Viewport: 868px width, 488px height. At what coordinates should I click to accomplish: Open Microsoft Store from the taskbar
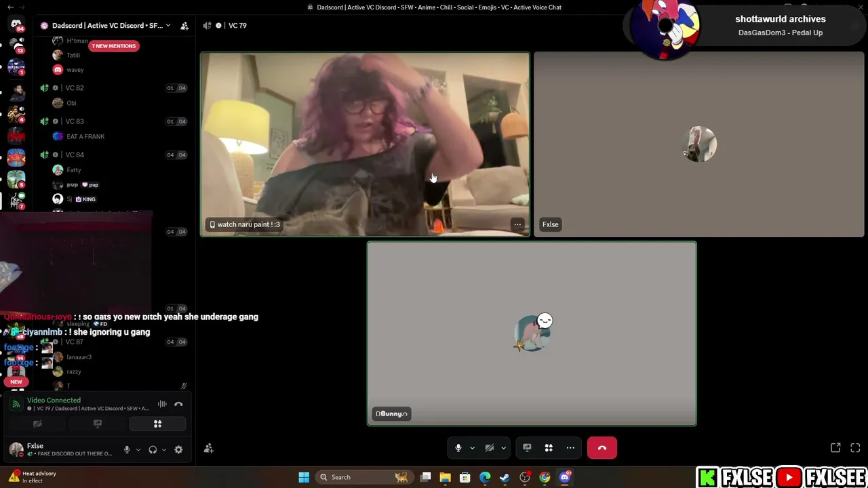tap(465, 477)
